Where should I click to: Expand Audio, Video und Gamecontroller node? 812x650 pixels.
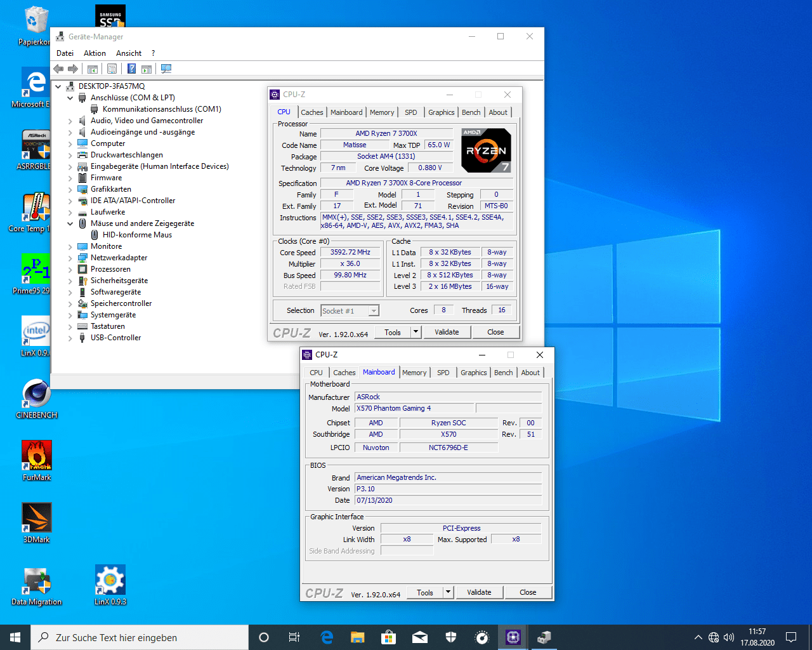[70, 121]
